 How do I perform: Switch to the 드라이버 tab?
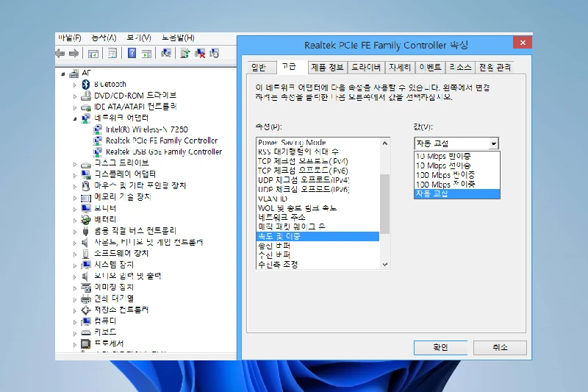coord(366,68)
